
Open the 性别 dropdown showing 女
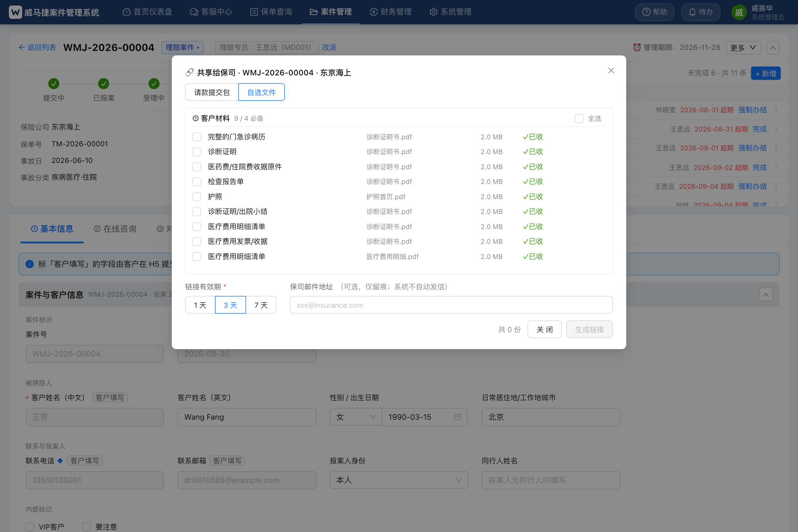(356, 417)
